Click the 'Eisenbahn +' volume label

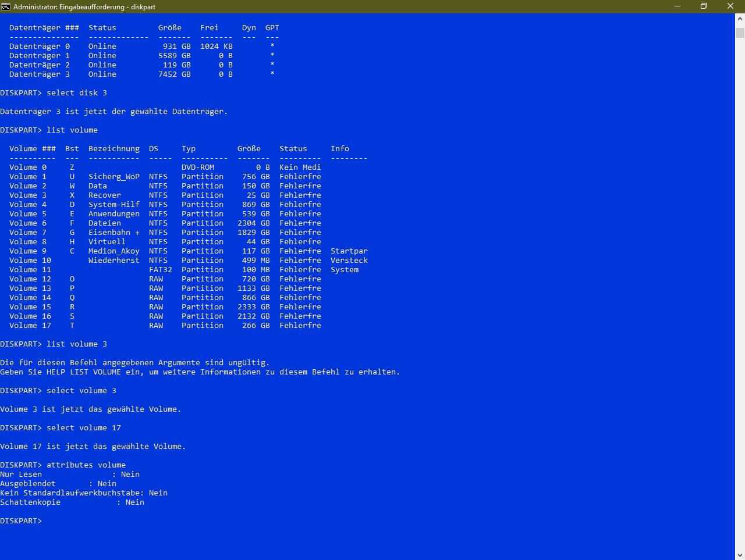point(114,233)
